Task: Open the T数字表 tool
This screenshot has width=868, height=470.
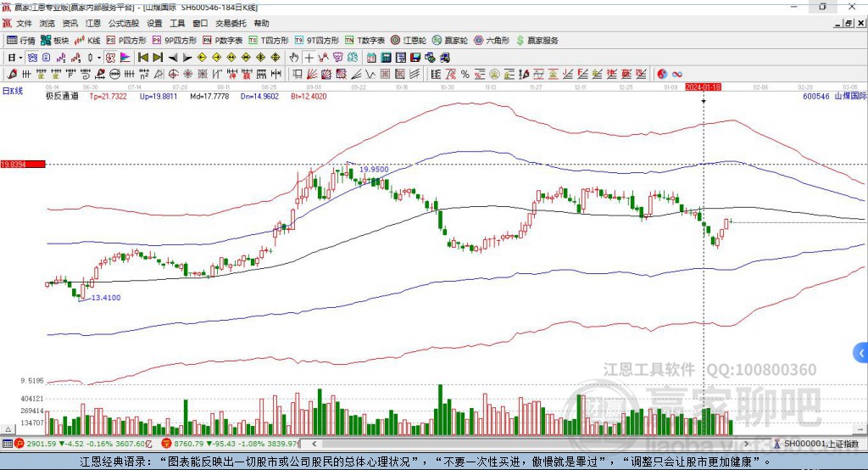Action: click(364, 41)
